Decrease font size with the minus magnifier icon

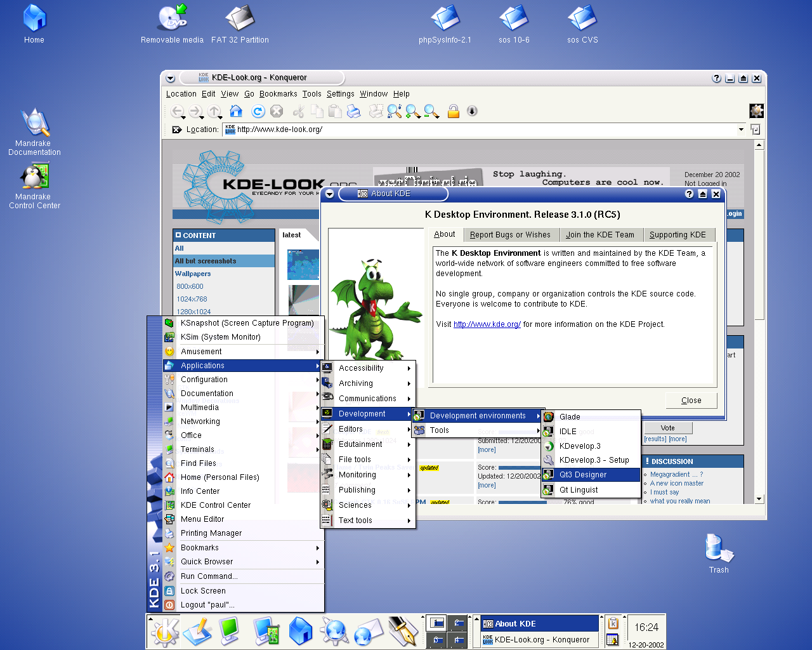pyautogui.click(x=432, y=111)
